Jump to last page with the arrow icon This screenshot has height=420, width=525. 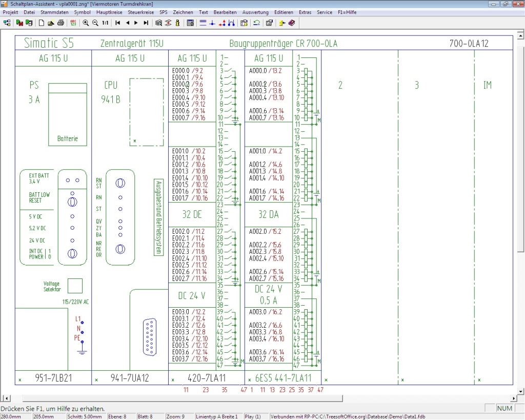[146, 23]
